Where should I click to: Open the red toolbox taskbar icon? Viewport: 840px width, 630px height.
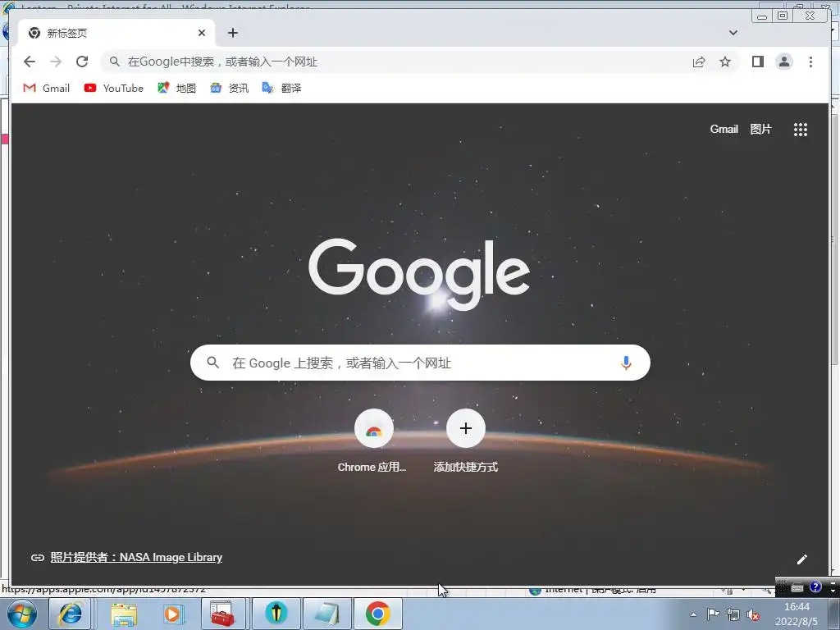point(223,614)
